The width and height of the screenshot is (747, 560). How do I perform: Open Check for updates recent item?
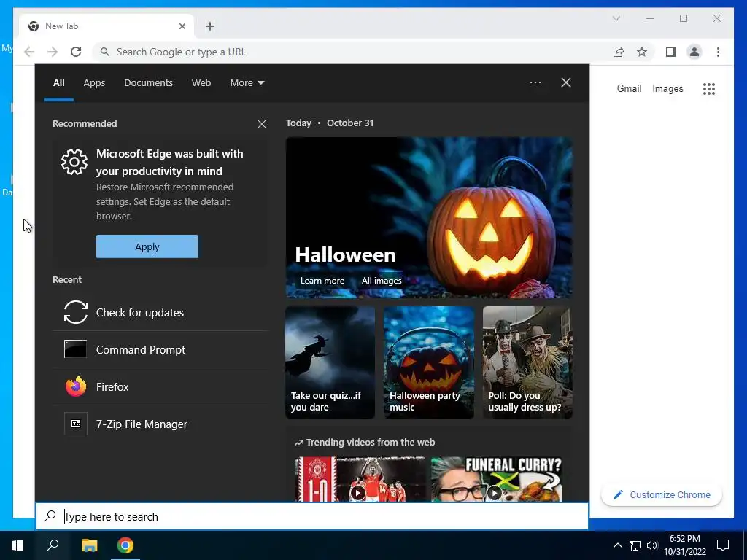pyautogui.click(x=160, y=312)
